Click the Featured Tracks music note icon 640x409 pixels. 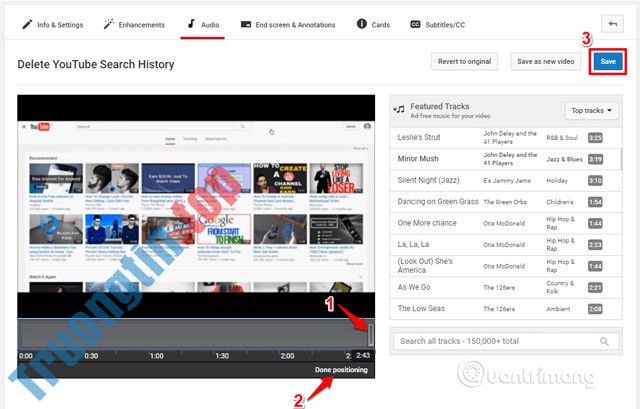pos(399,109)
